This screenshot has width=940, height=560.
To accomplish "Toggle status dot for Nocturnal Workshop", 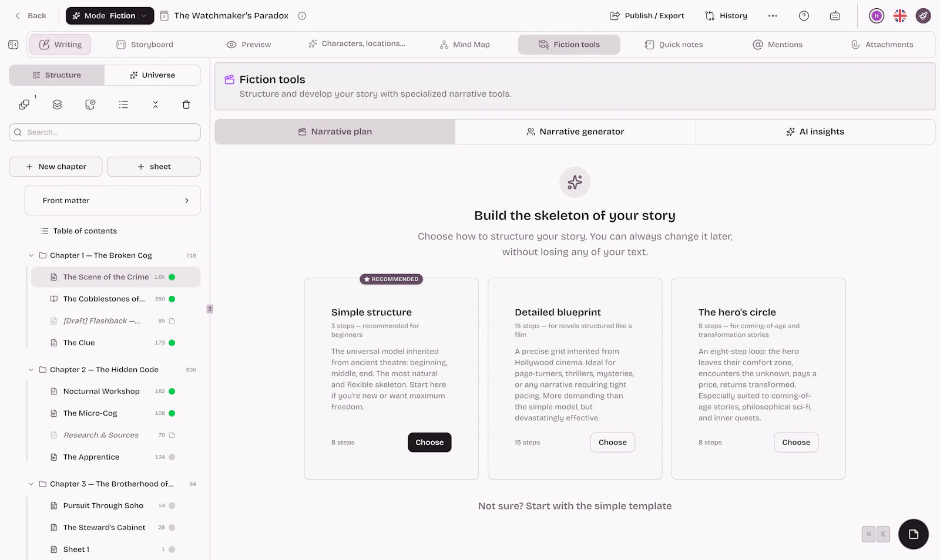I will pyautogui.click(x=172, y=392).
